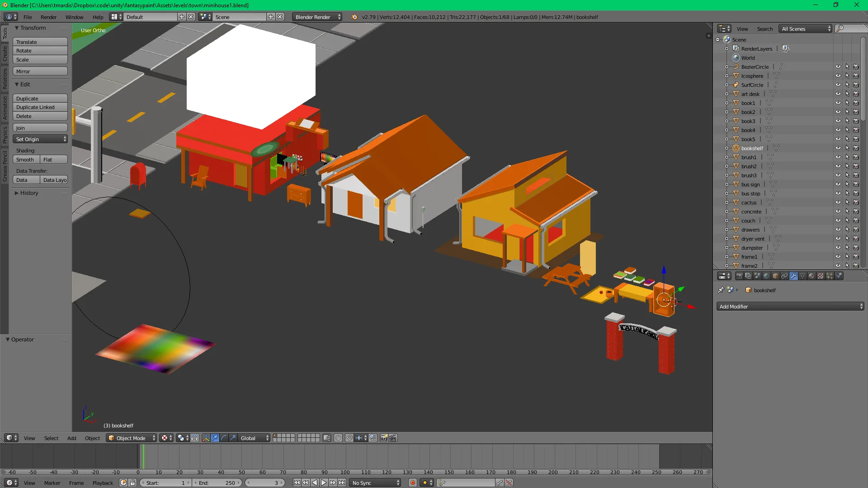Toggle visibility of the couch object
This screenshot has width=868, height=488.
point(838,221)
